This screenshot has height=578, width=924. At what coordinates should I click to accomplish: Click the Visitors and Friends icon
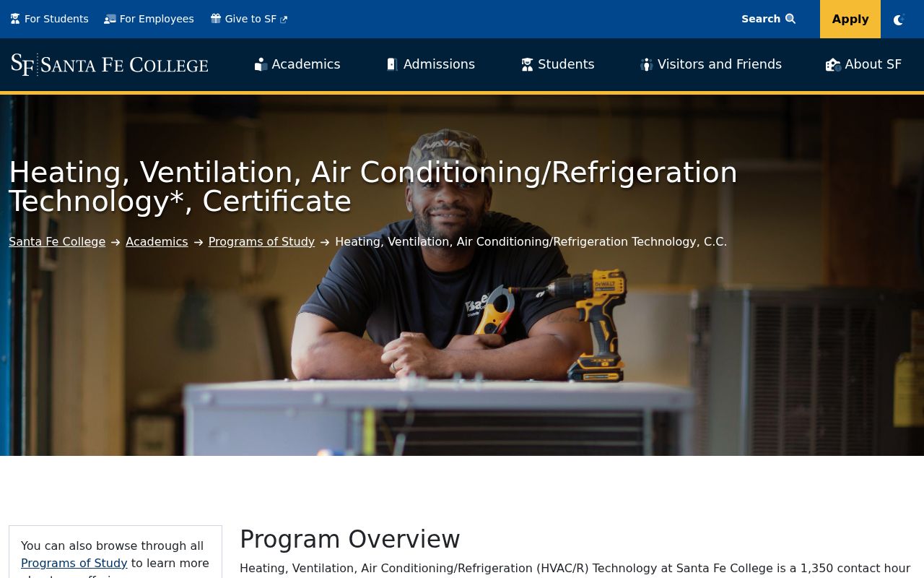point(646,64)
